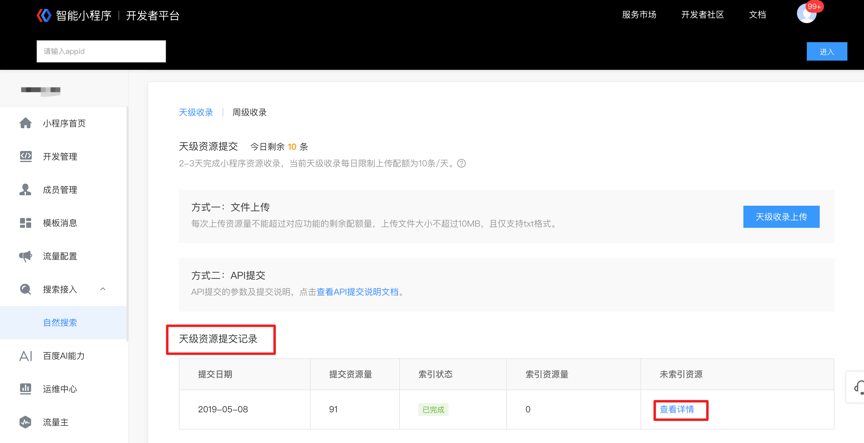Click the home icon beside 小程序首页
Viewport: 864px width, 443px height.
coord(25,123)
